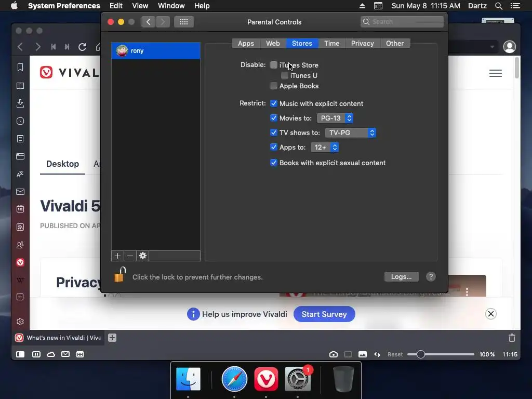Click Vivaldi rewind navigation icon

click(54, 47)
